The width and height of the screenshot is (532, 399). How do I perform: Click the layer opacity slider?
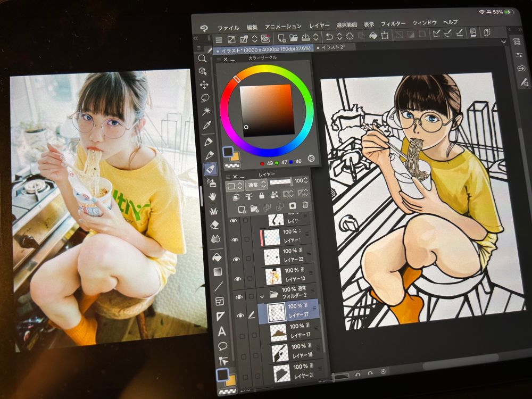point(280,181)
